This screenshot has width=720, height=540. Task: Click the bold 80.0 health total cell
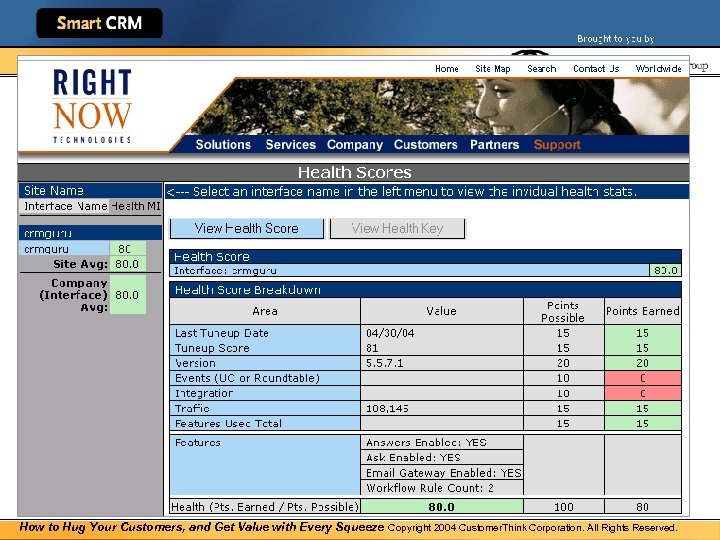pos(442,506)
